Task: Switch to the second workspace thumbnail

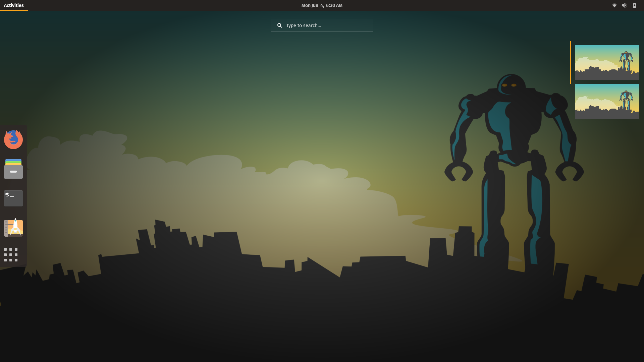Action: (607, 102)
